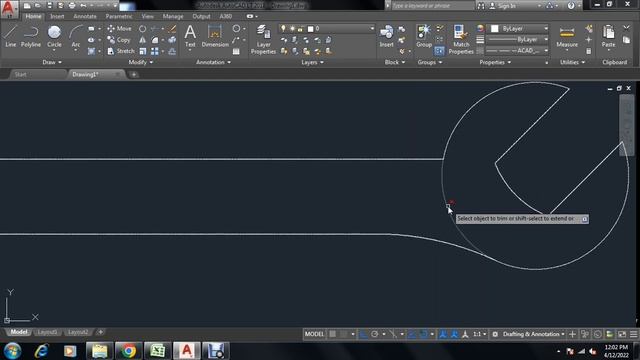
Task: Select the Dimension tool
Action: pos(215,36)
